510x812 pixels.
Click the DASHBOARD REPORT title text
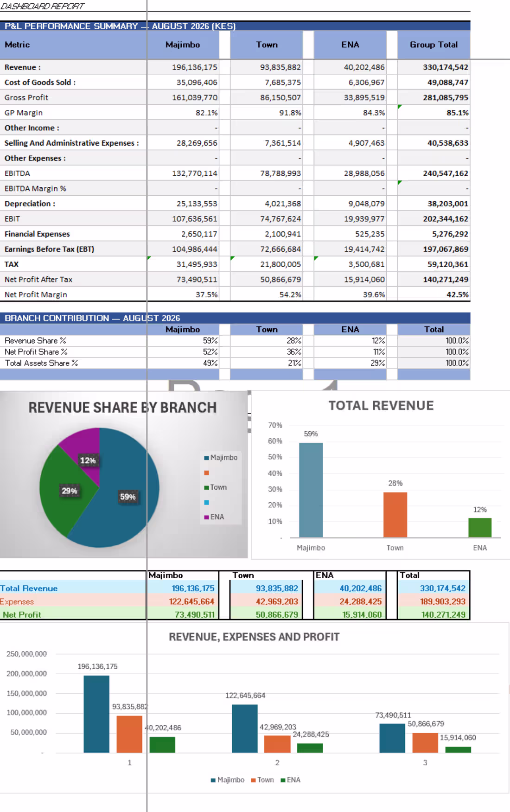tap(42, 6)
